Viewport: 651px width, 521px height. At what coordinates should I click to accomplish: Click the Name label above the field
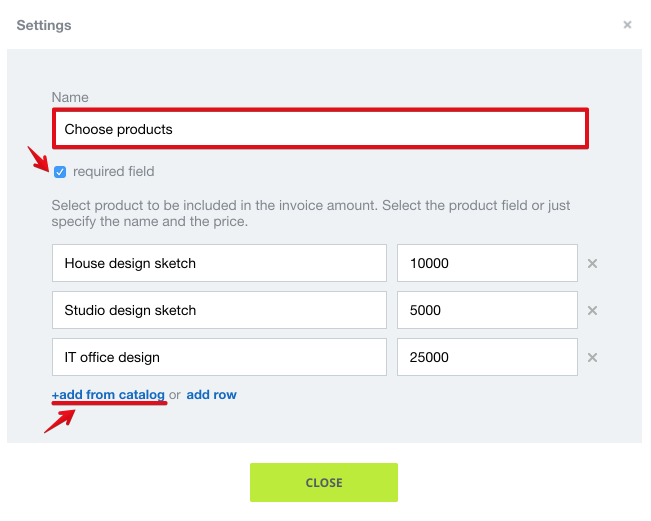coord(70,97)
